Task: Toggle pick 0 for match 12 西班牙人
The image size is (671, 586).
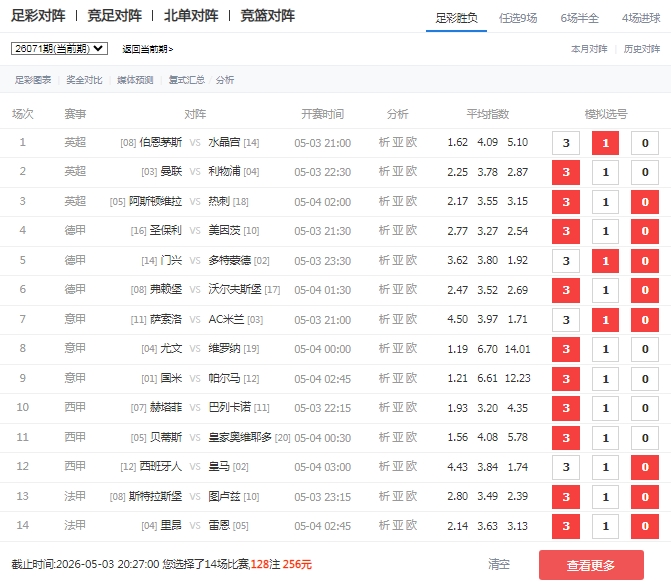Action: coord(645,467)
